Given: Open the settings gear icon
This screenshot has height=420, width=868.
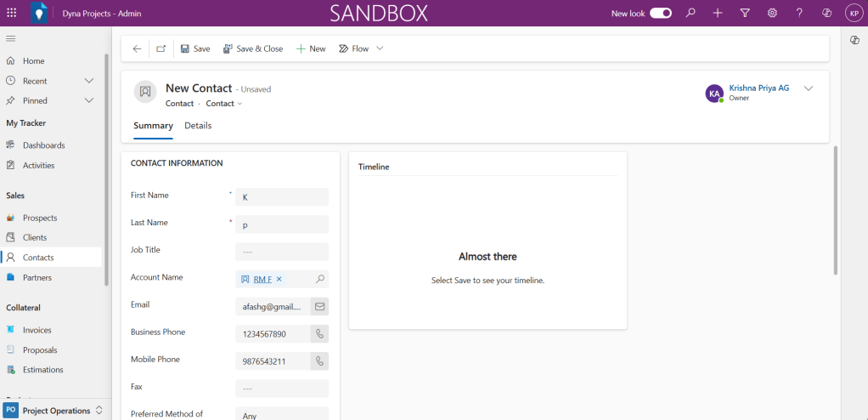Looking at the screenshot, I should tap(772, 13).
